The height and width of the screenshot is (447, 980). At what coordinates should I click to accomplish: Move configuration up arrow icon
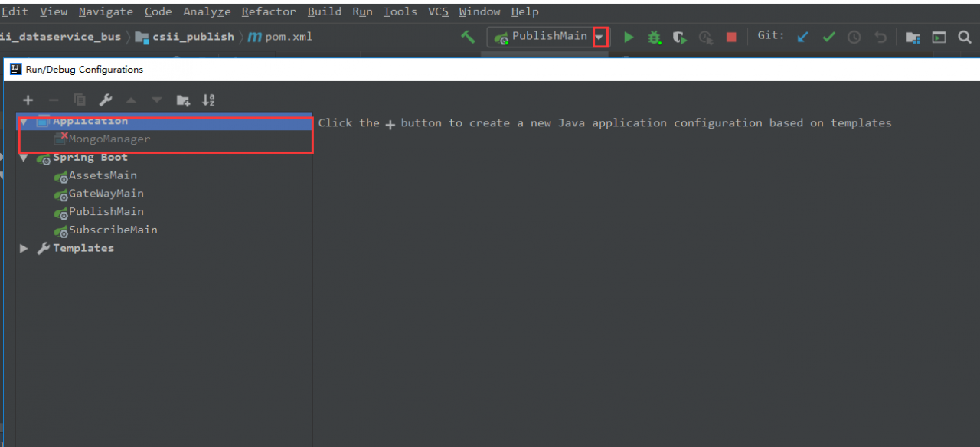click(131, 100)
